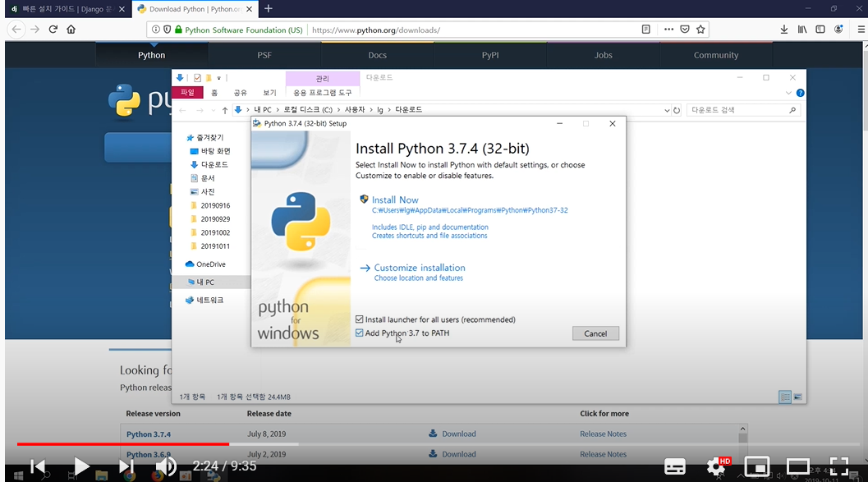Select 문서 in Explorer sidebar
The width and height of the screenshot is (868, 482).
click(208, 178)
